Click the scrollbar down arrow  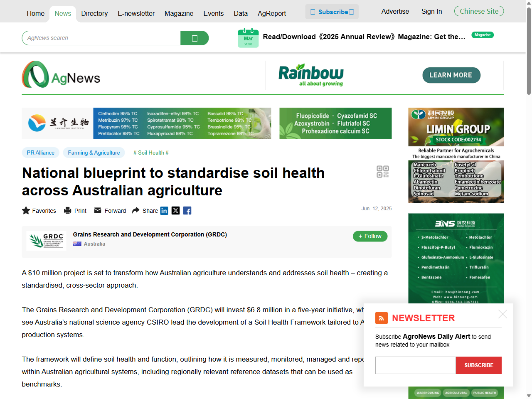pyautogui.click(x=529, y=396)
